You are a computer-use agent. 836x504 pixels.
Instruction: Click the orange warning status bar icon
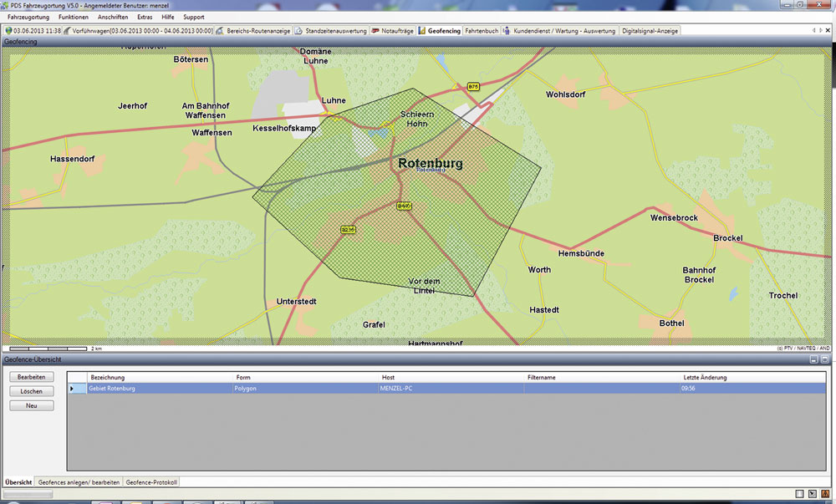click(825, 494)
